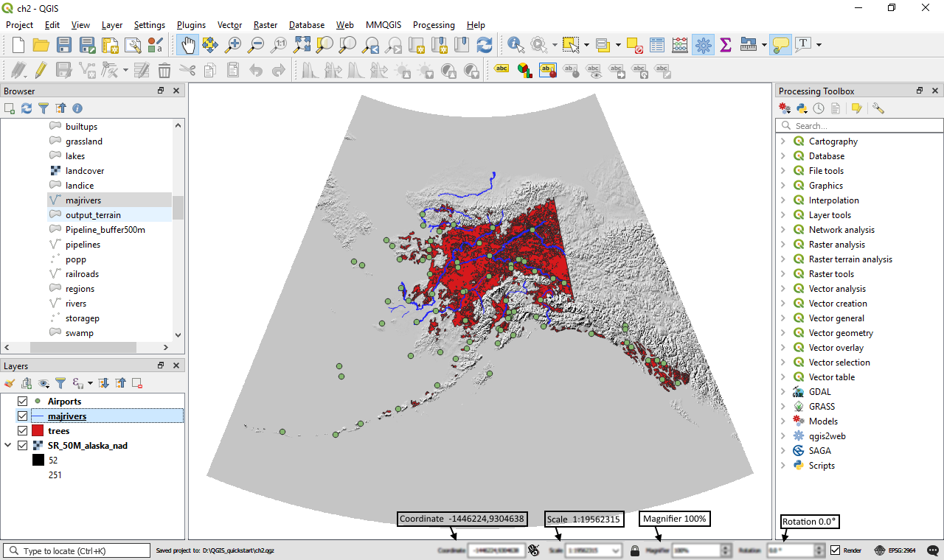Uncheck the Airports layer visibility
Screen dimensions: 944x560
pyautogui.click(x=22, y=402)
